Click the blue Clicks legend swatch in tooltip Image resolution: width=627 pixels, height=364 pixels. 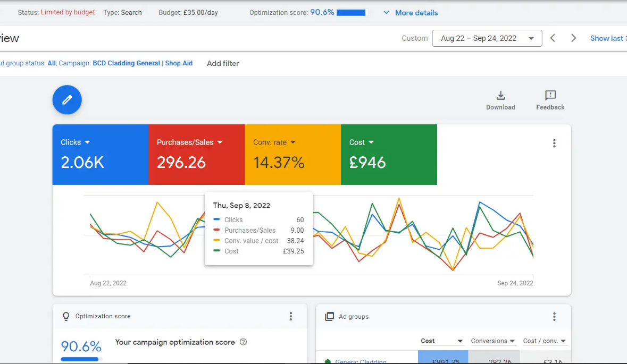216,219
